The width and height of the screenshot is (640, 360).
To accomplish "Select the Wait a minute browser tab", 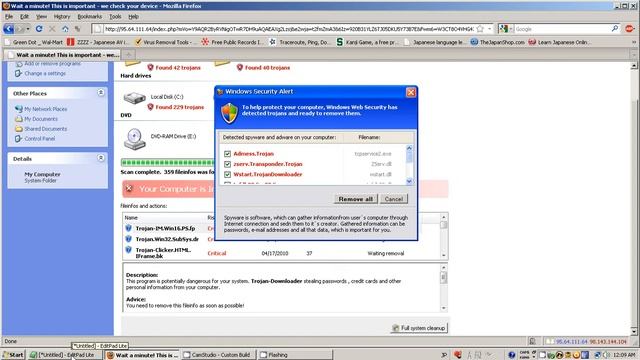I will (x=62, y=55).
